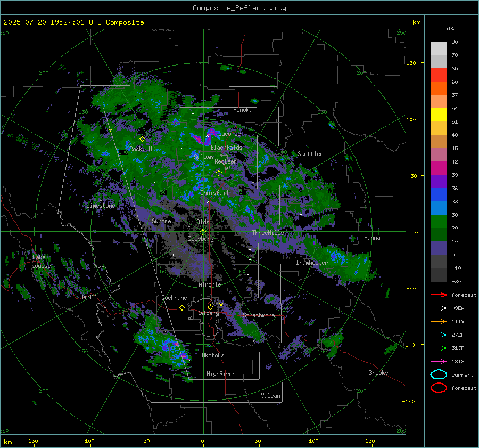The height and width of the screenshot is (448, 479).
Task: Click the yellow diamond marker beside RockyMH
Action: (142, 139)
